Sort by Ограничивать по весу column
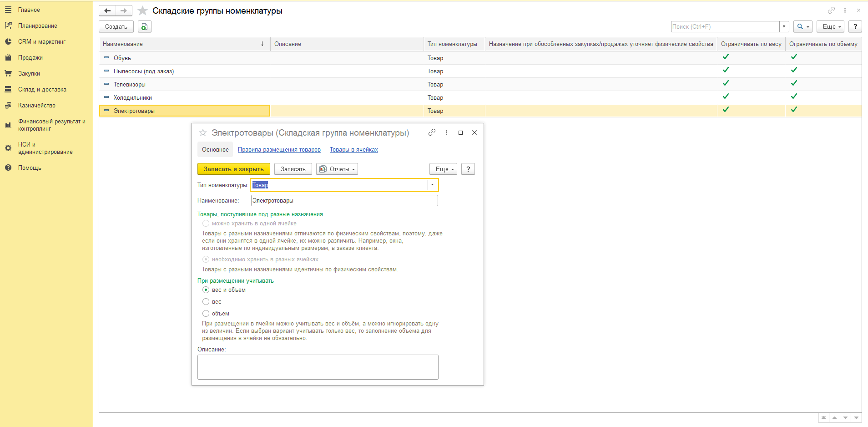Image resolution: width=868 pixels, height=427 pixels. coord(751,44)
